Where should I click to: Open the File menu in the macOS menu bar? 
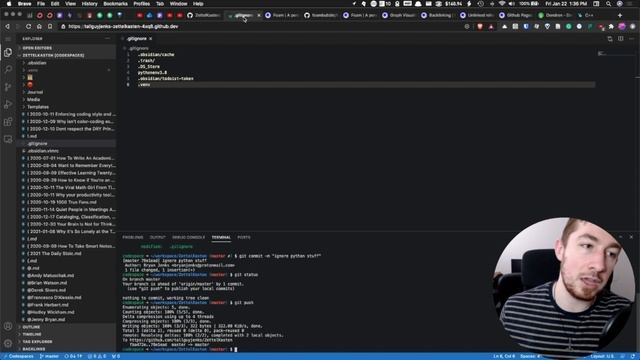41,4
